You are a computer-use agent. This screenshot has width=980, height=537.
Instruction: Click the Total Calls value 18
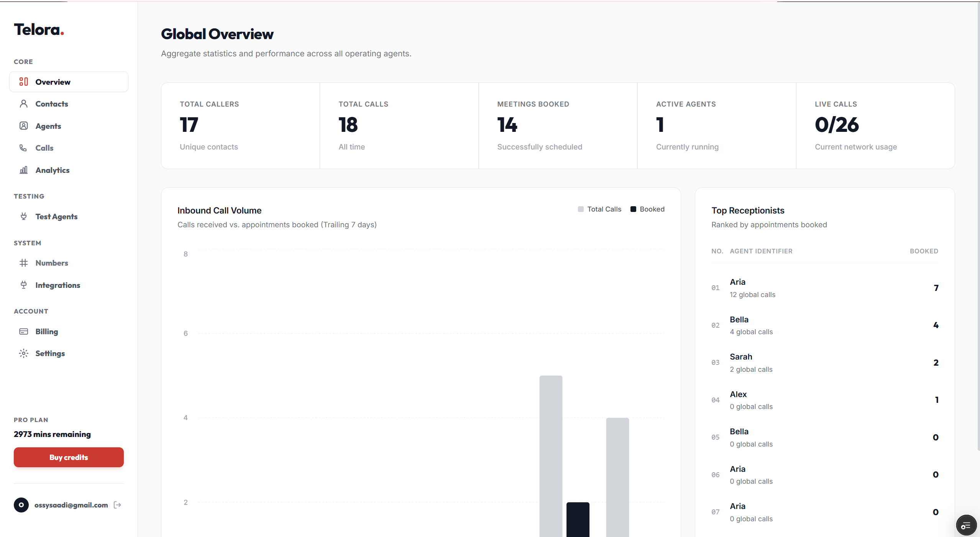348,125
